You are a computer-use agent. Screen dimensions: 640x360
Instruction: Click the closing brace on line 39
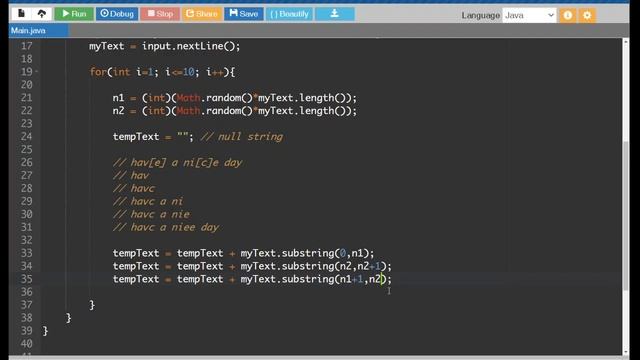[45, 331]
